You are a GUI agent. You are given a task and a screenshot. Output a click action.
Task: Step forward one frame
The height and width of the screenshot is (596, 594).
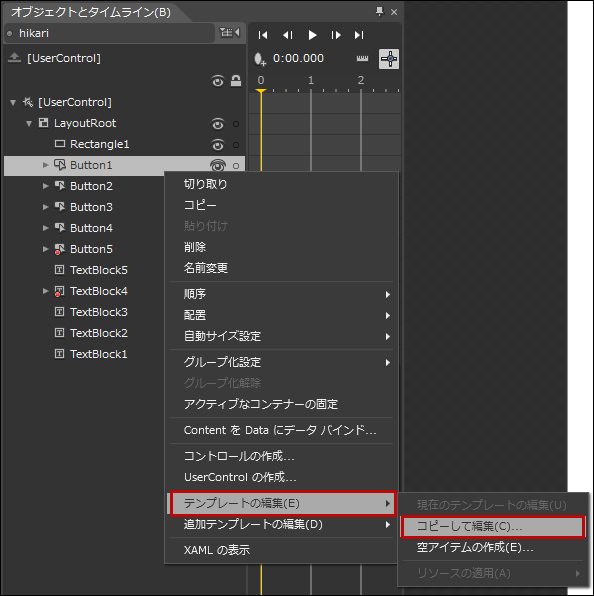(336, 35)
